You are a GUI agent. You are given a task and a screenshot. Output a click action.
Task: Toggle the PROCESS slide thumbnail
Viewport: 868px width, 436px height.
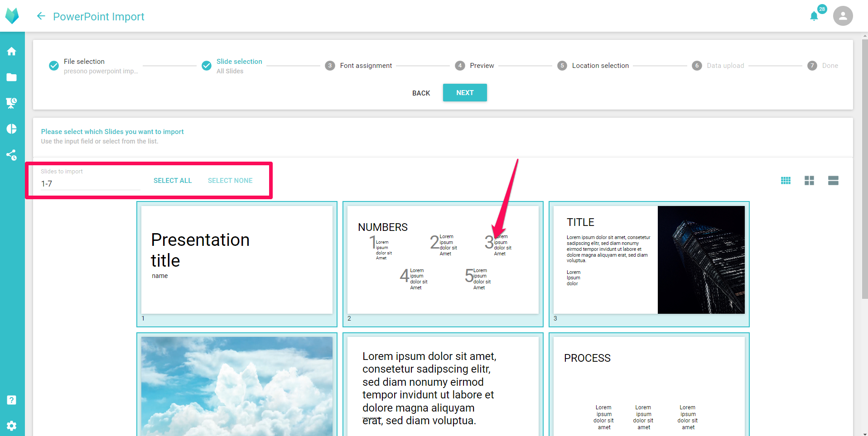click(649, 385)
